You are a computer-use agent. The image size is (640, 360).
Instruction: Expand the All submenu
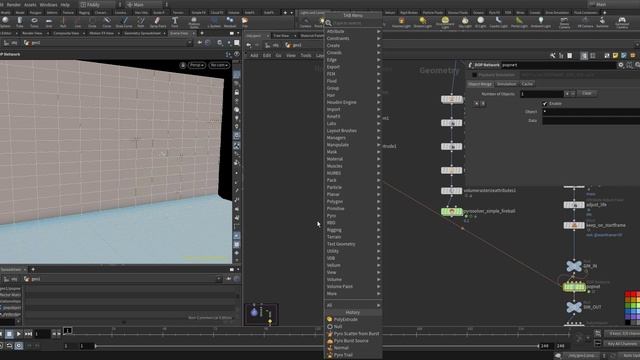click(x=353, y=305)
